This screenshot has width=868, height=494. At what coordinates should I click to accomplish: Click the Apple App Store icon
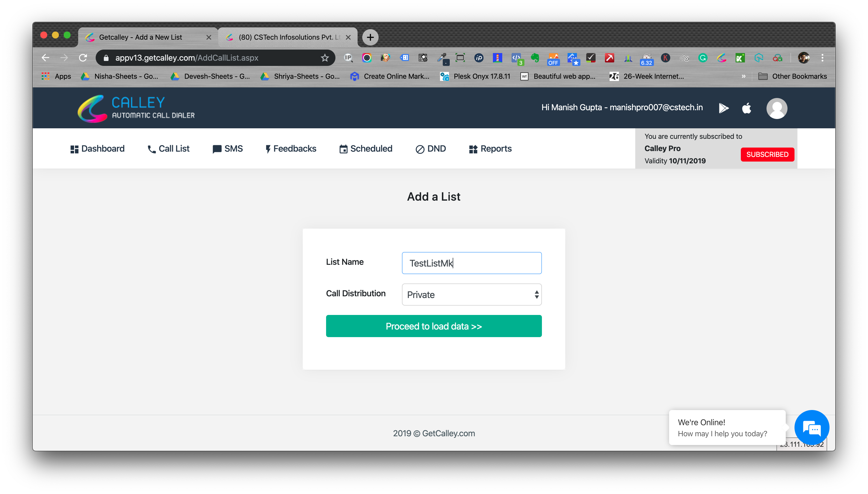[x=746, y=108]
